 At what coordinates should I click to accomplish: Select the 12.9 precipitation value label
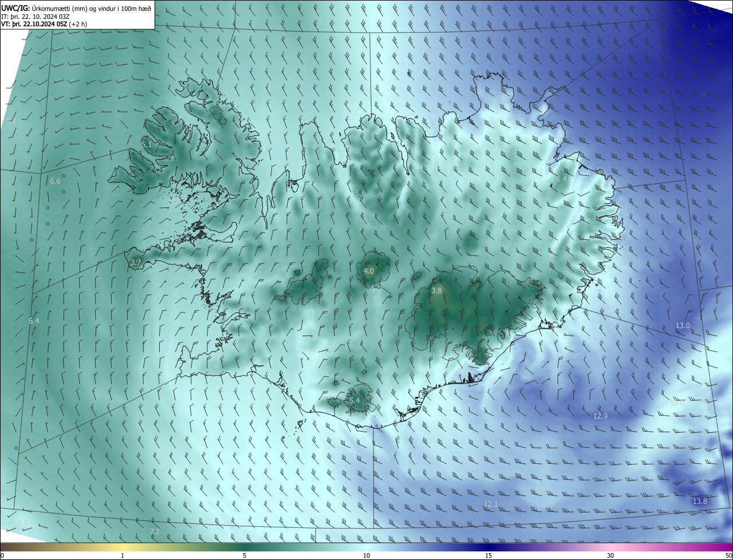point(600,416)
